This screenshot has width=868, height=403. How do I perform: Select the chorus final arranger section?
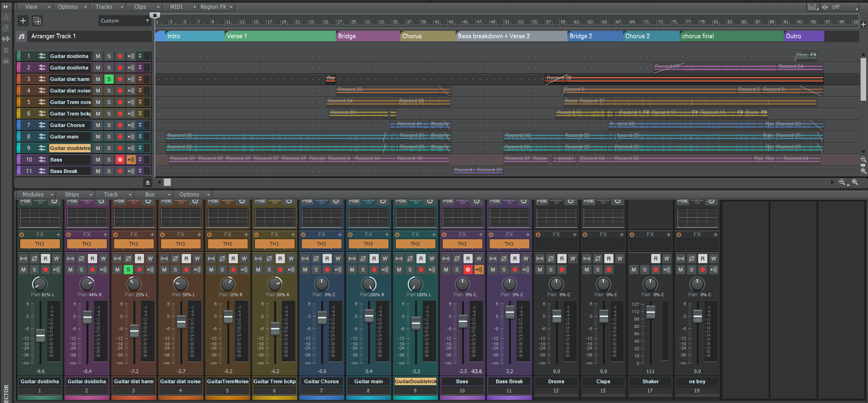click(732, 36)
